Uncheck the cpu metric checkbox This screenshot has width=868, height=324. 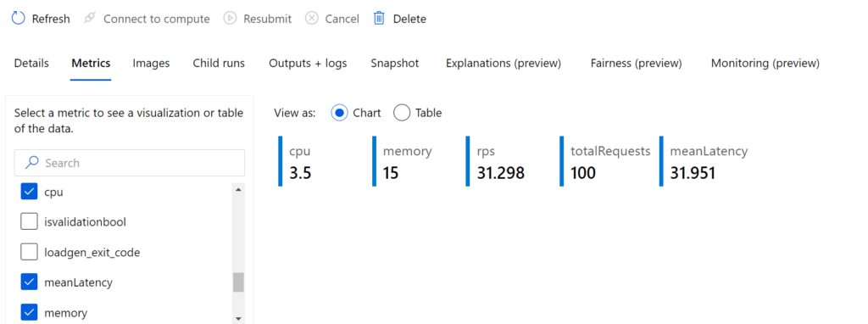pos(29,192)
